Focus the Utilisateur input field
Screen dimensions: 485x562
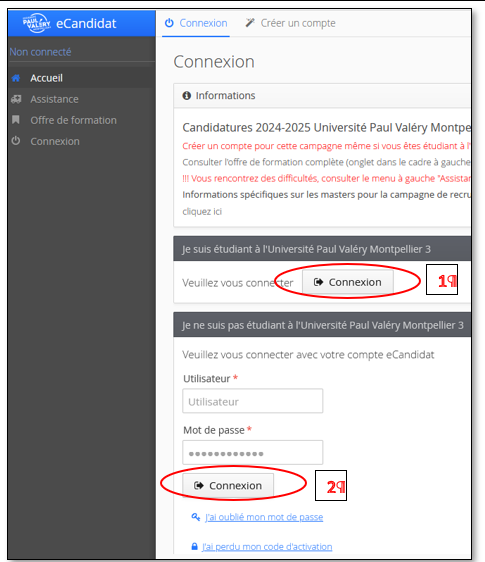point(253,401)
